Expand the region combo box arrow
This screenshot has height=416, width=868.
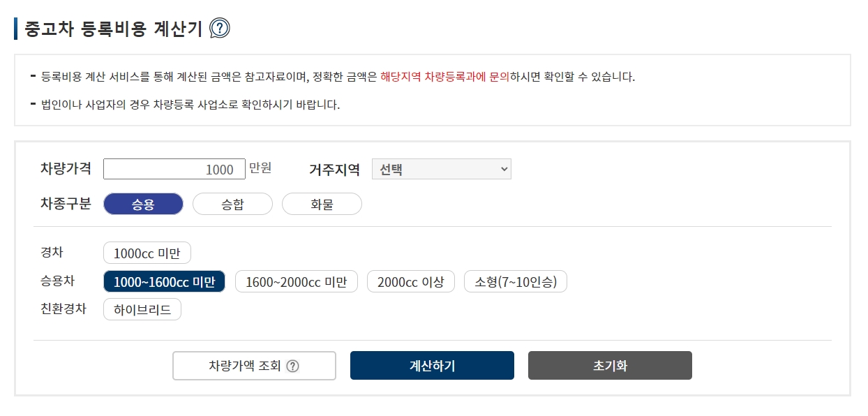(503, 168)
